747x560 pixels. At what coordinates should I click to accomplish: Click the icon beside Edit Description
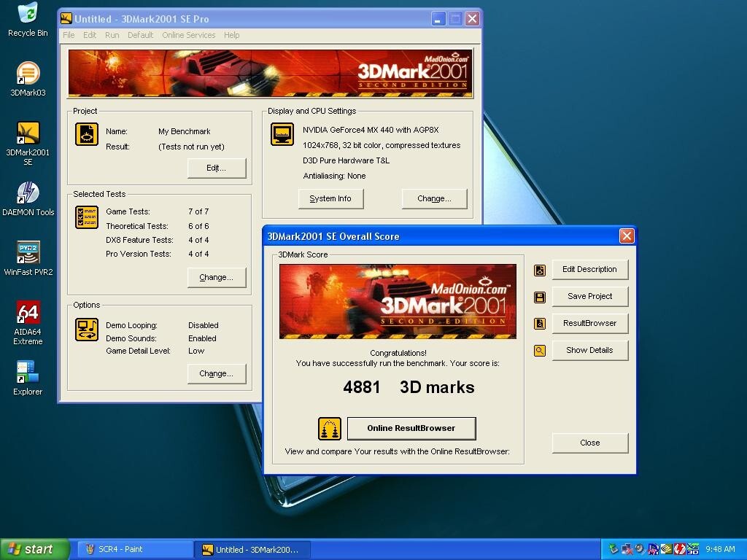point(539,271)
